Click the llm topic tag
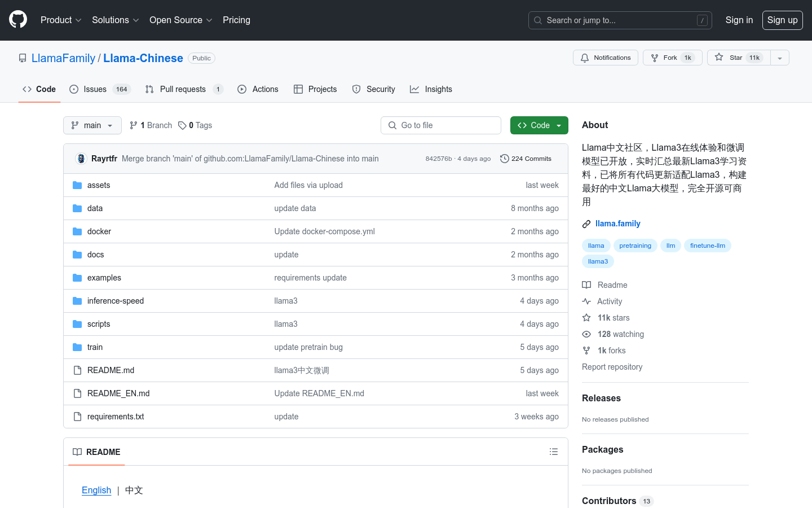 point(670,246)
